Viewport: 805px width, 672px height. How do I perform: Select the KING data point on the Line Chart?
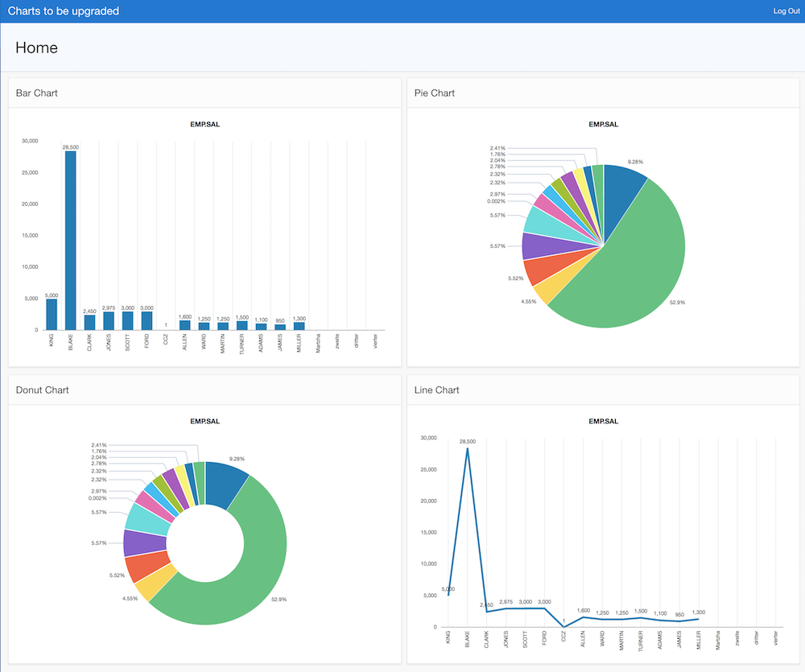[448, 596]
